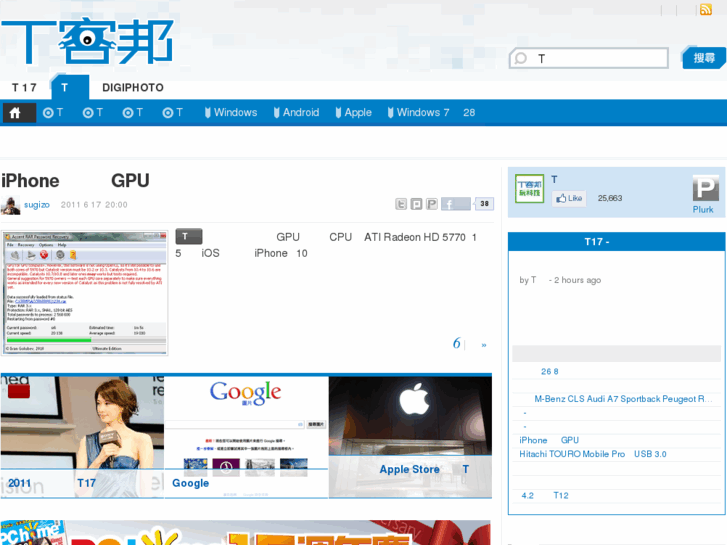Click the by T - 2 hours ago text

point(560,280)
